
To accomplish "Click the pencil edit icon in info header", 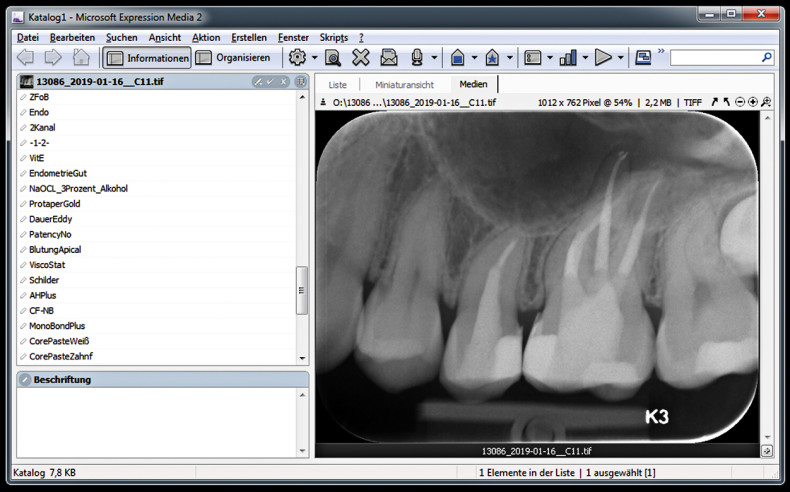I will (x=258, y=82).
